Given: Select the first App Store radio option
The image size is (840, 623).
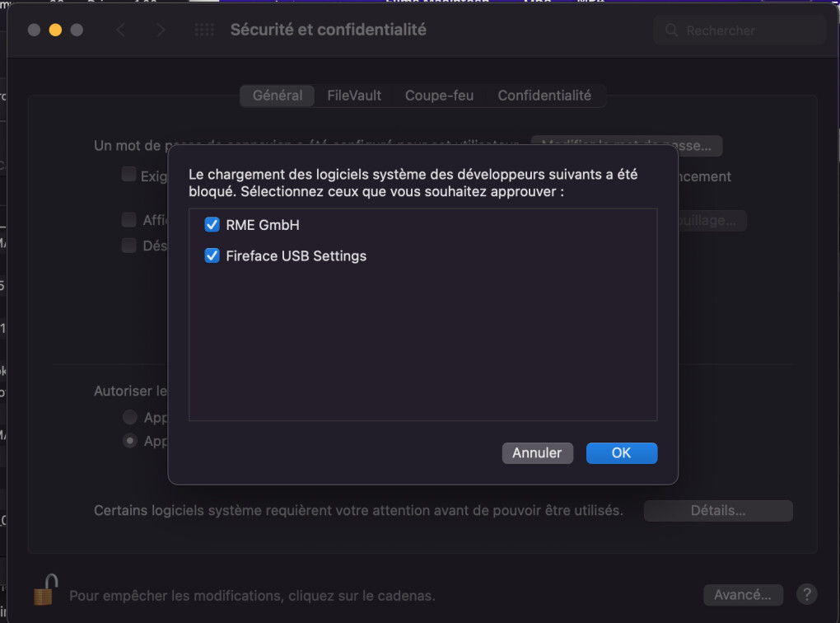Looking at the screenshot, I should (x=130, y=417).
